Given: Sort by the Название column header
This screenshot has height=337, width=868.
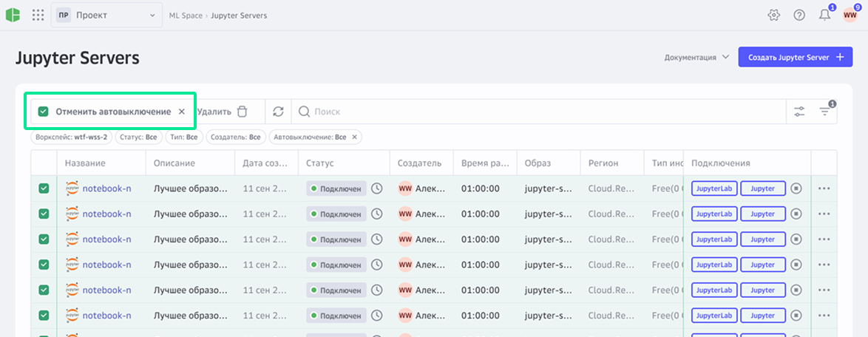Looking at the screenshot, I should (x=85, y=163).
